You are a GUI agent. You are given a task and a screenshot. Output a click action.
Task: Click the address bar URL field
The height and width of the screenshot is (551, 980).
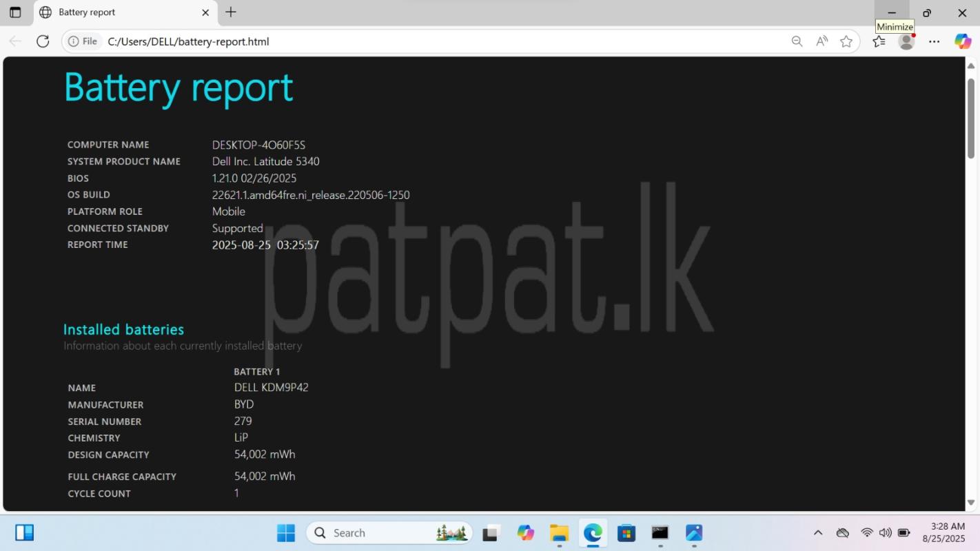point(414,41)
